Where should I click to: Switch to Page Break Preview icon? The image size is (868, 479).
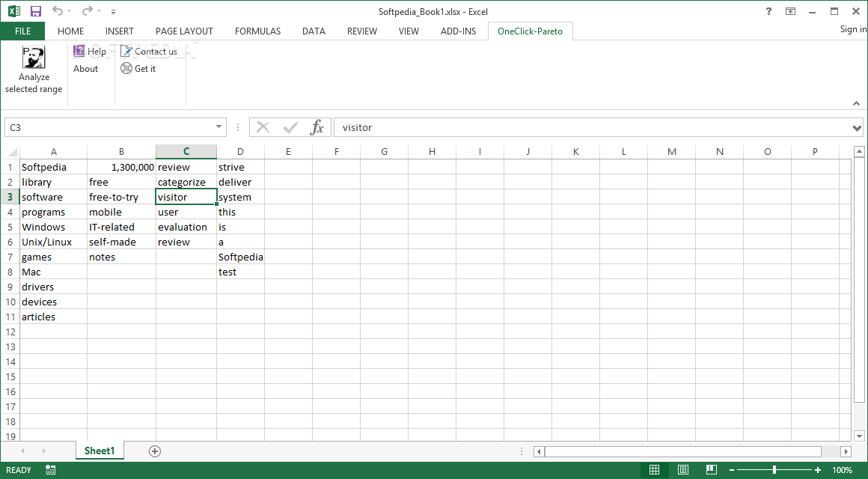(712, 470)
